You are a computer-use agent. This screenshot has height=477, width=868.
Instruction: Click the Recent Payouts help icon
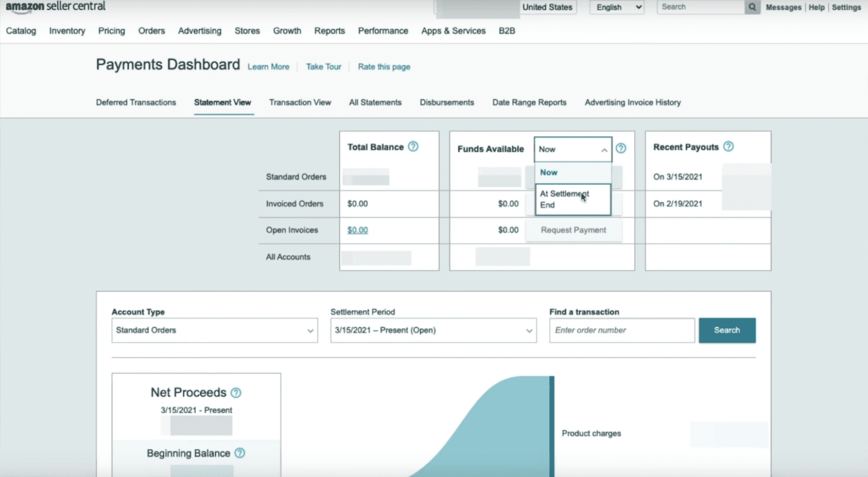tap(728, 146)
